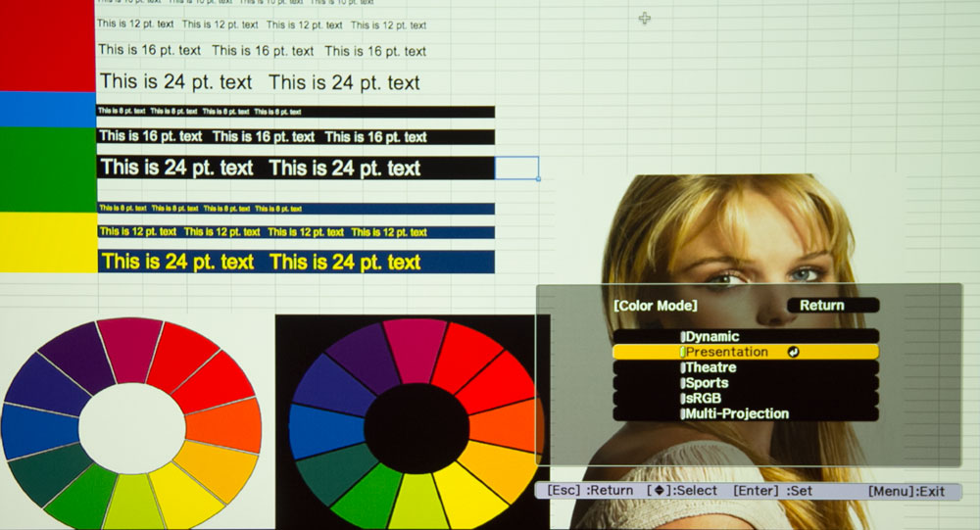Click the white hub of the left color wheel

click(132, 428)
